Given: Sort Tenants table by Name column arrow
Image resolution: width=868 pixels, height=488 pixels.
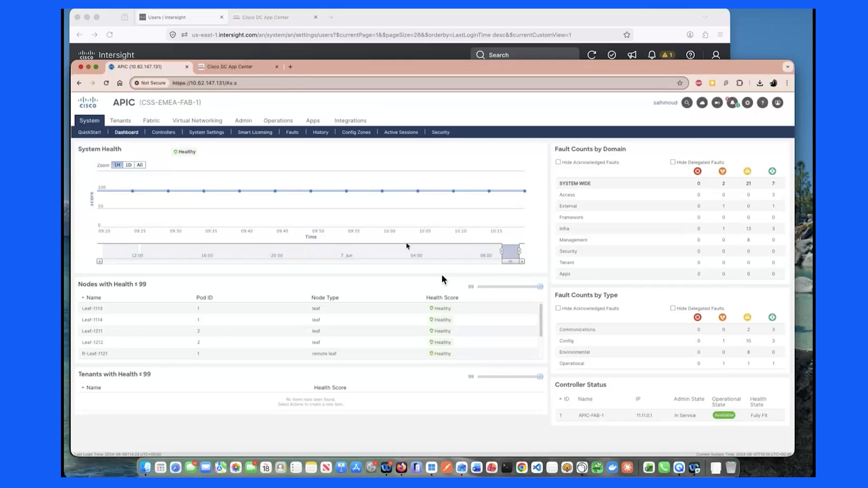Looking at the screenshot, I should tap(83, 388).
